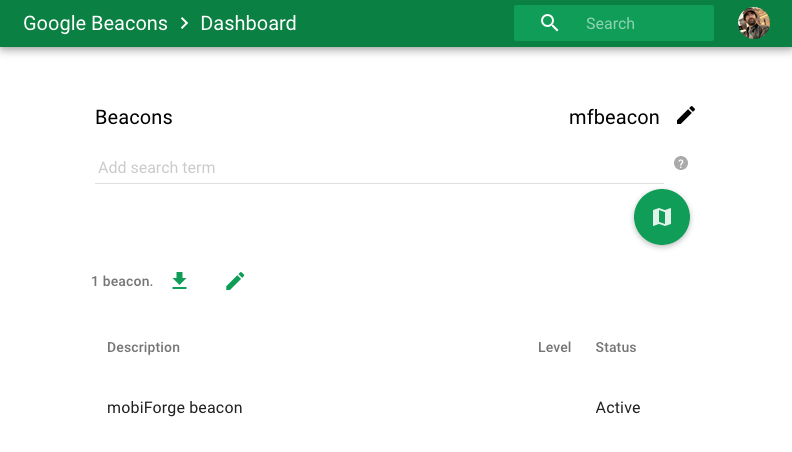Open the help question mark icon
792x452 pixels.
[681, 163]
